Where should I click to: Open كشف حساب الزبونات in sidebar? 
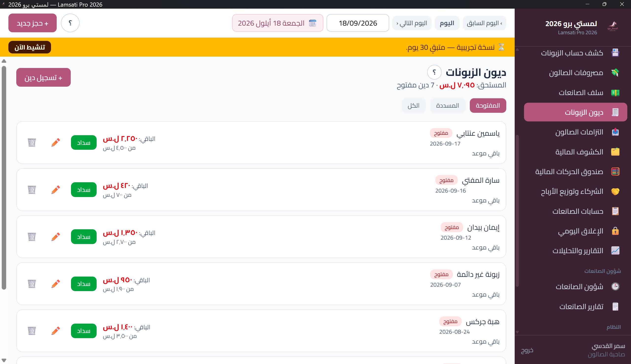coord(576,53)
